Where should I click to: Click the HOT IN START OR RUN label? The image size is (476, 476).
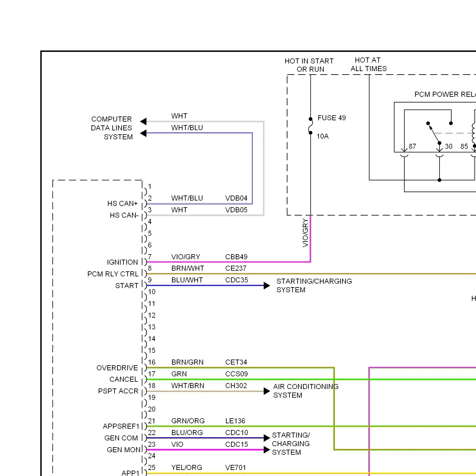pos(309,65)
